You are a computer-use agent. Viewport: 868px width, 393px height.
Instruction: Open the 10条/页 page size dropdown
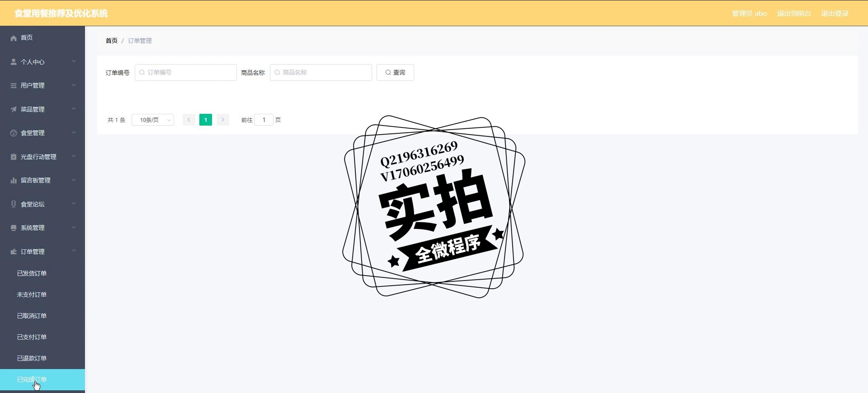tap(153, 120)
